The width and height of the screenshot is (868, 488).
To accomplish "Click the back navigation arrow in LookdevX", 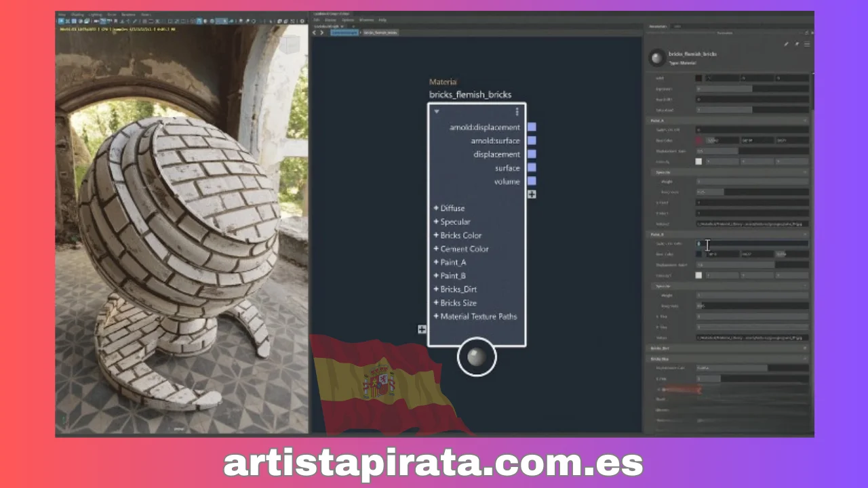I will [x=315, y=33].
